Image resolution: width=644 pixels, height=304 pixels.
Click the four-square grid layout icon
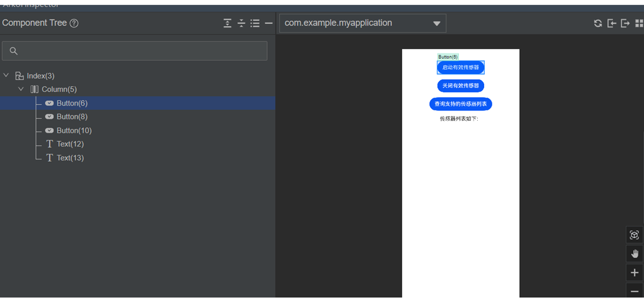(639, 23)
